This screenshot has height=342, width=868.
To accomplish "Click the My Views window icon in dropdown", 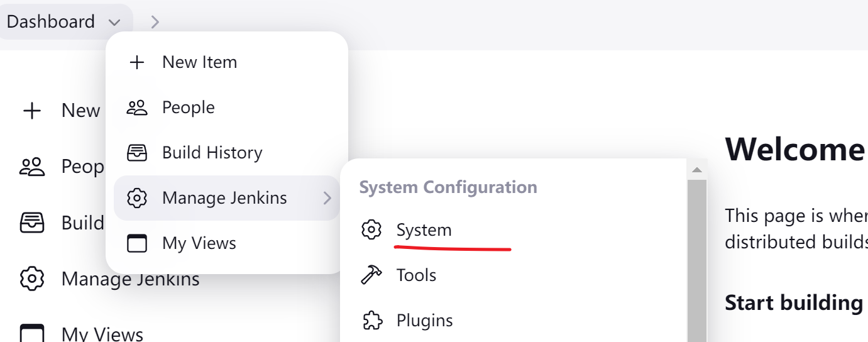I will tap(136, 243).
